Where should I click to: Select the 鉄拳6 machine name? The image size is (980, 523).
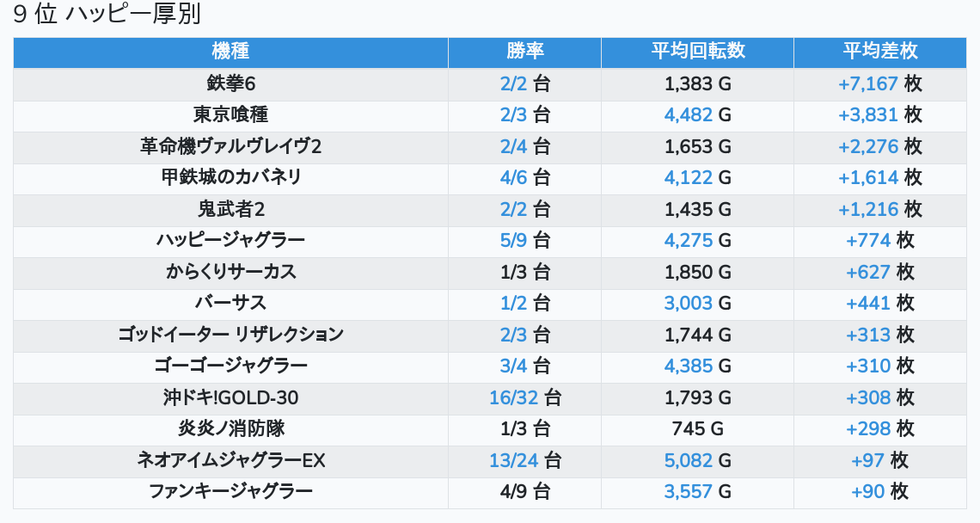230,83
